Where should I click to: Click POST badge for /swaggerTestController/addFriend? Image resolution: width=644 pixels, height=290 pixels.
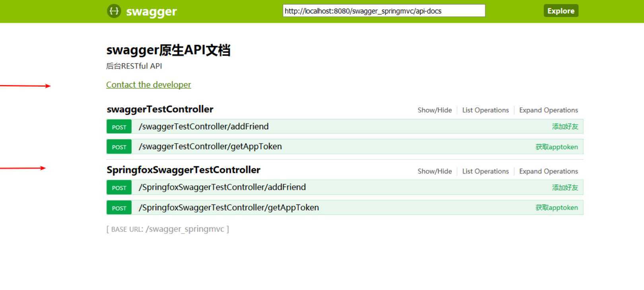click(x=119, y=127)
